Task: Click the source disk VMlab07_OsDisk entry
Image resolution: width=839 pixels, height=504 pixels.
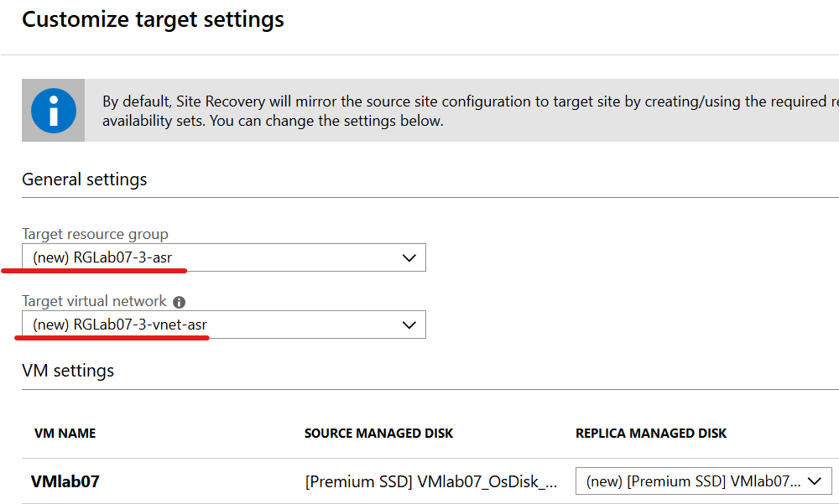Action: coord(430,481)
